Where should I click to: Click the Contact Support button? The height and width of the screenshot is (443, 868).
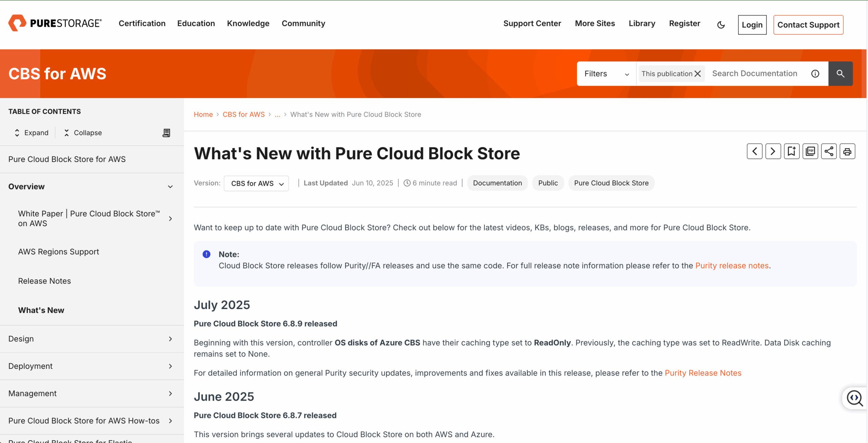coord(808,25)
